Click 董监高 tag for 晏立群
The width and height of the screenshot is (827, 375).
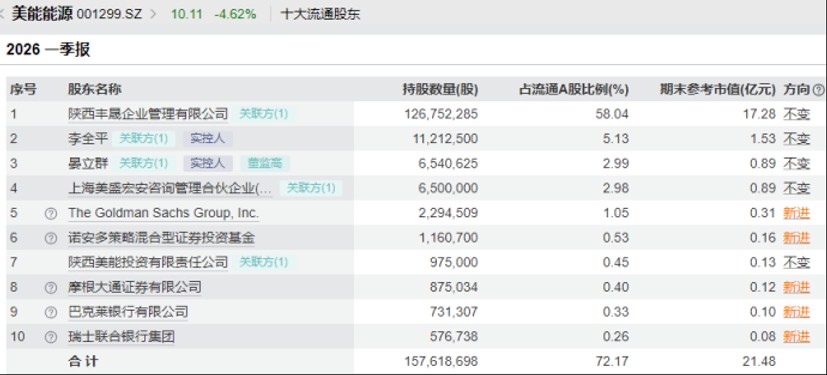click(265, 164)
